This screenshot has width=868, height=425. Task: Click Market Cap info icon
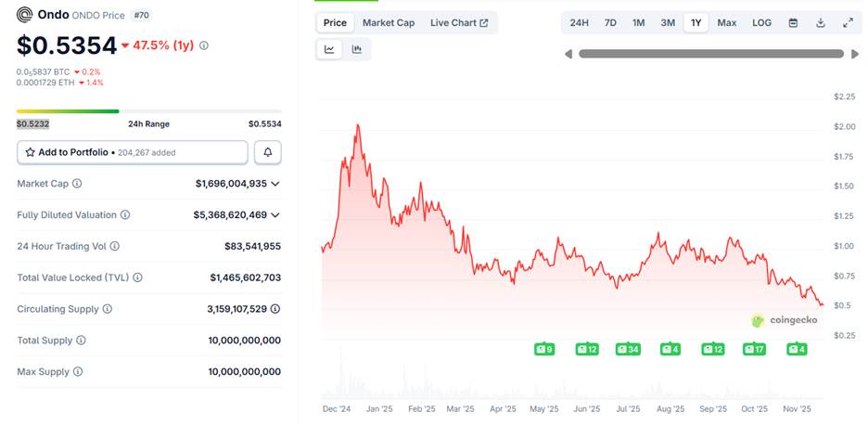tap(77, 184)
